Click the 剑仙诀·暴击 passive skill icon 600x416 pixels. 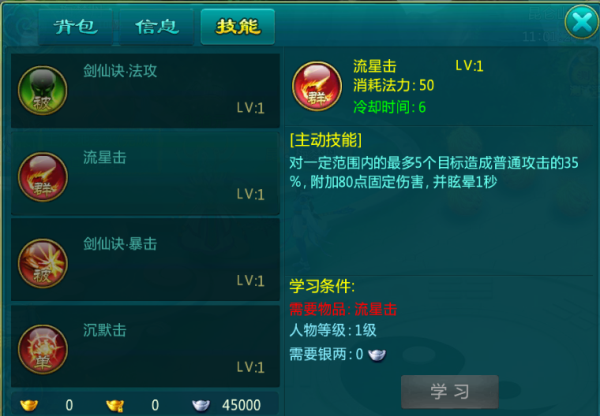coord(42,263)
